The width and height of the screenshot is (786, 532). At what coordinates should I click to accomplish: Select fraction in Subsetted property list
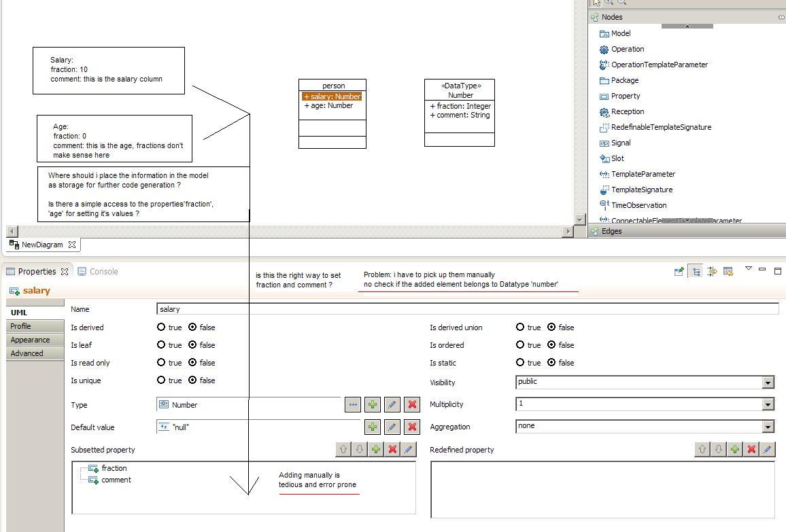point(114,468)
